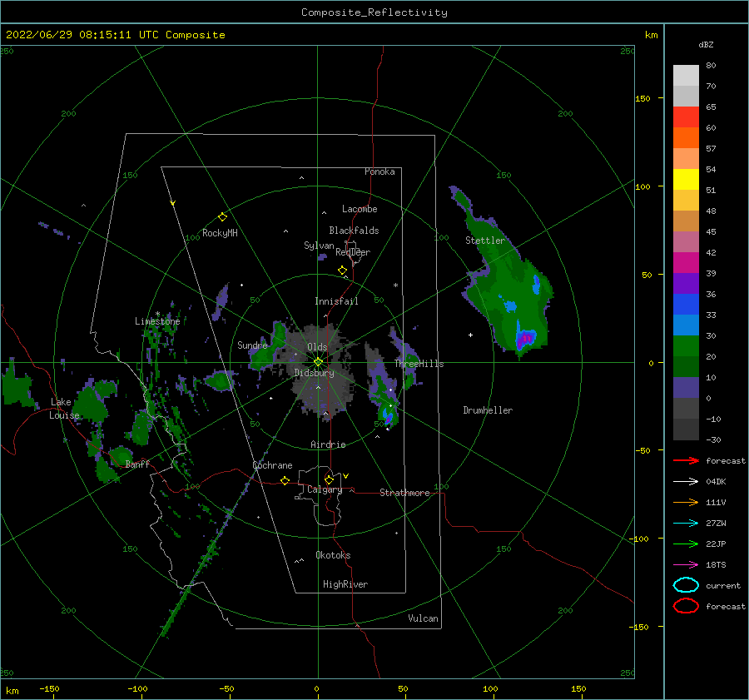The height and width of the screenshot is (700, 749).
Task: Pick the magenta 18TS arrow symbol
Action: [686, 565]
